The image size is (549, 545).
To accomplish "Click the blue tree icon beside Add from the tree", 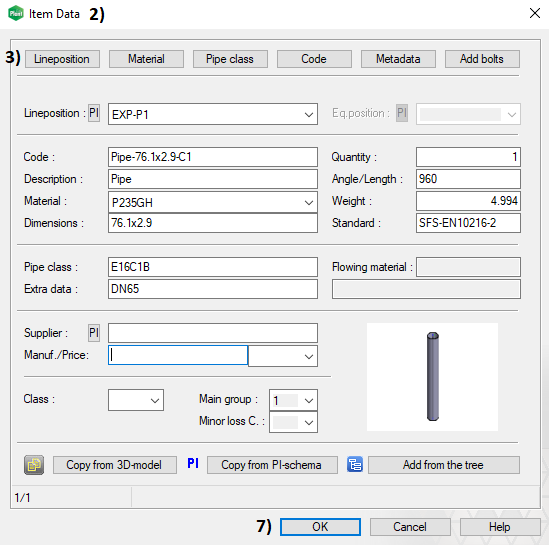I will click(x=355, y=465).
